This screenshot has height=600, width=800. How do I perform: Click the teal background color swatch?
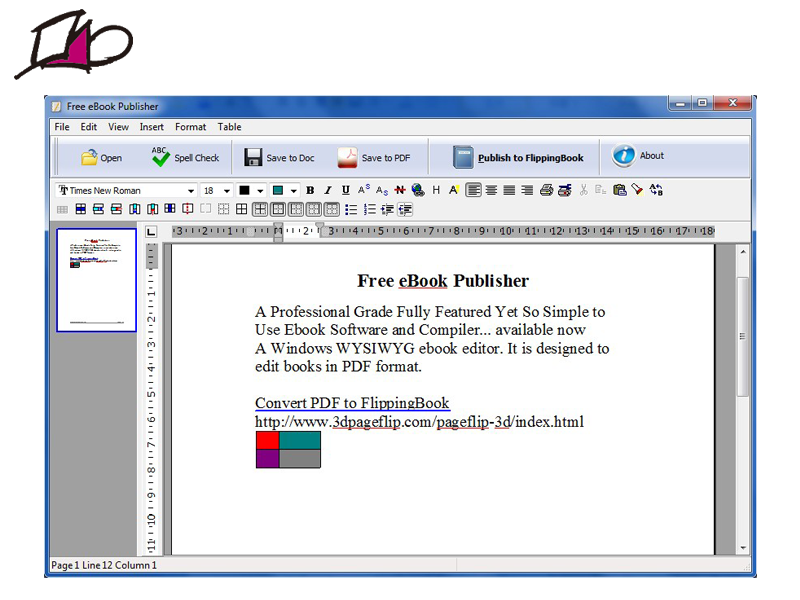click(278, 190)
